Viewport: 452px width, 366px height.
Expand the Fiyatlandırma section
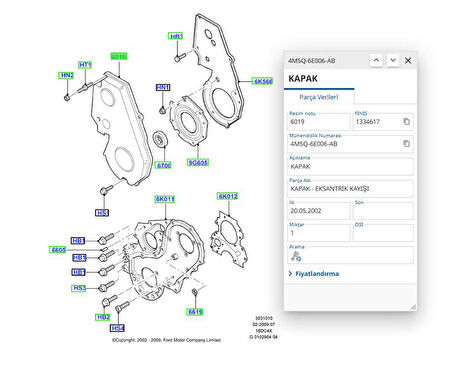(314, 274)
